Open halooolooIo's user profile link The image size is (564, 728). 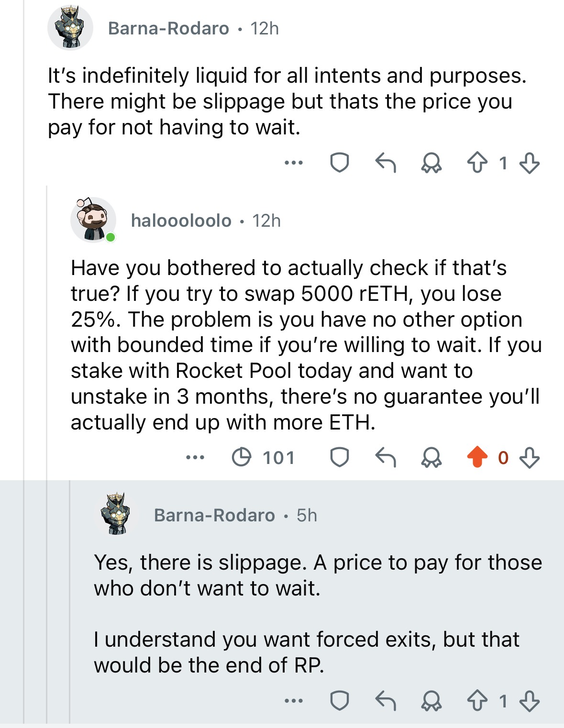(181, 221)
